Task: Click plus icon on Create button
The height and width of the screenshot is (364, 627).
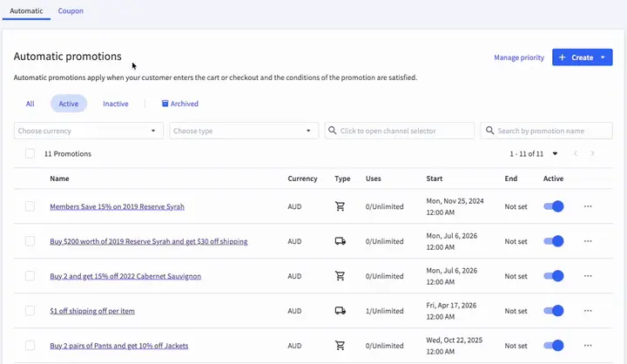Action: pos(563,57)
